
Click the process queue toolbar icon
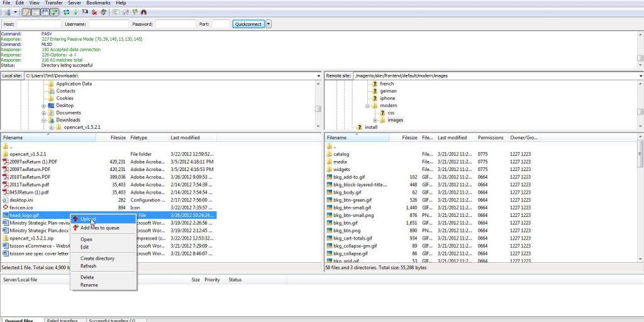(76, 12)
